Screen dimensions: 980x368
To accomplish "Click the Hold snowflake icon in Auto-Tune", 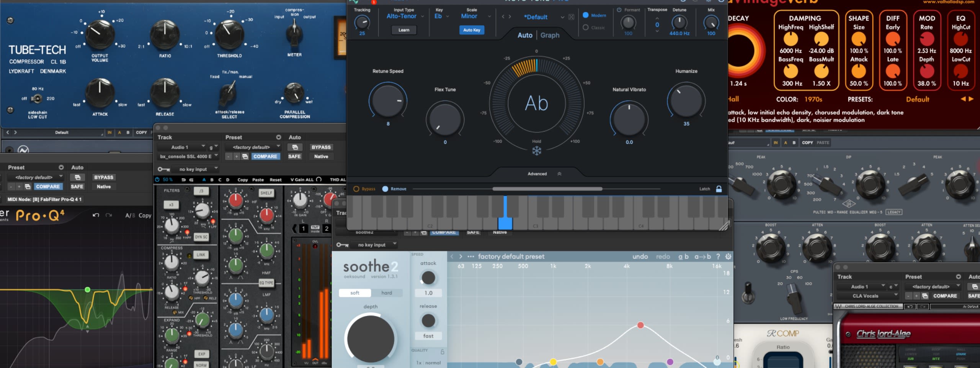I will pyautogui.click(x=537, y=151).
